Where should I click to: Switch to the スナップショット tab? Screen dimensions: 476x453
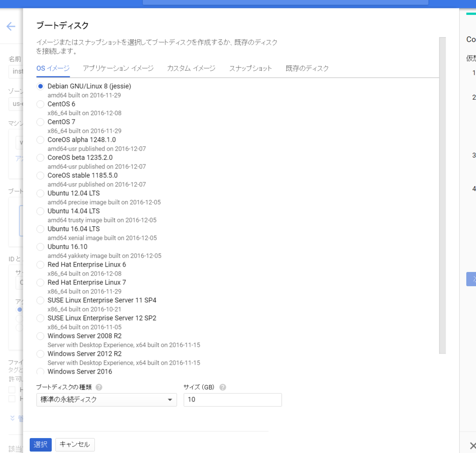click(x=251, y=68)
